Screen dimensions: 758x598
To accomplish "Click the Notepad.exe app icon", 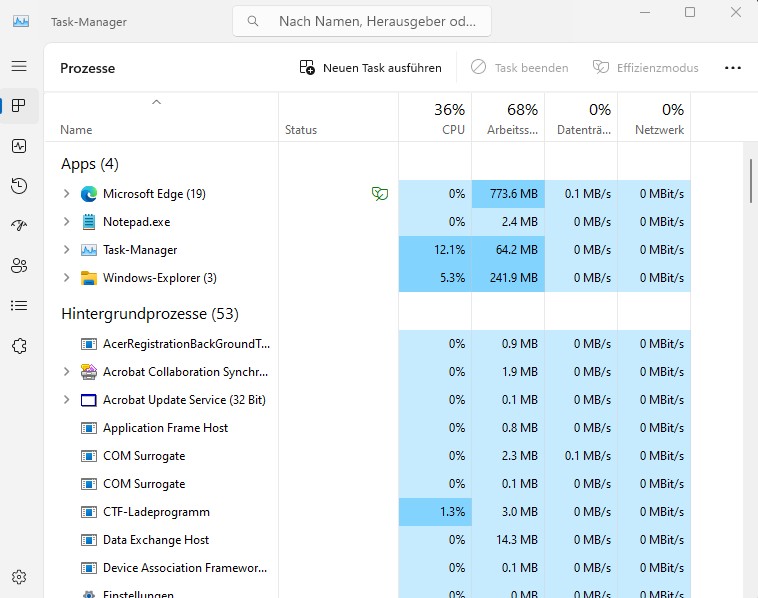I will click(x=88, y=222).
